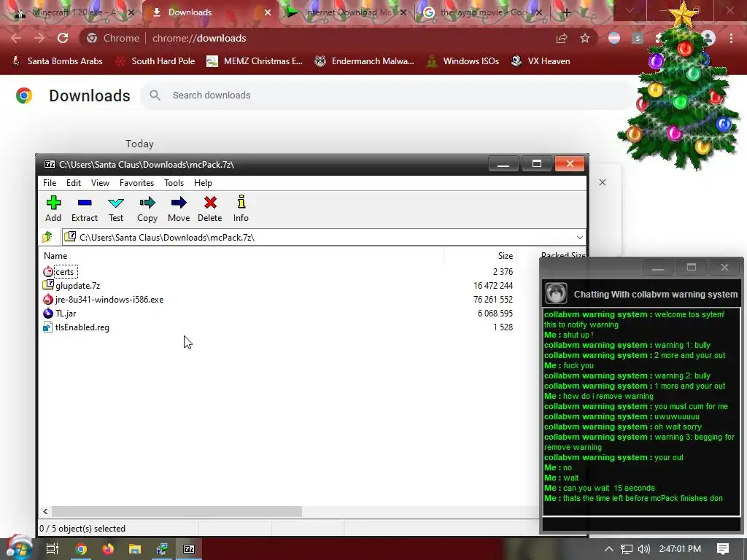Select the size value 76 261 552
The height and width of the screenshot is (560, 747).
click(493, 300)
